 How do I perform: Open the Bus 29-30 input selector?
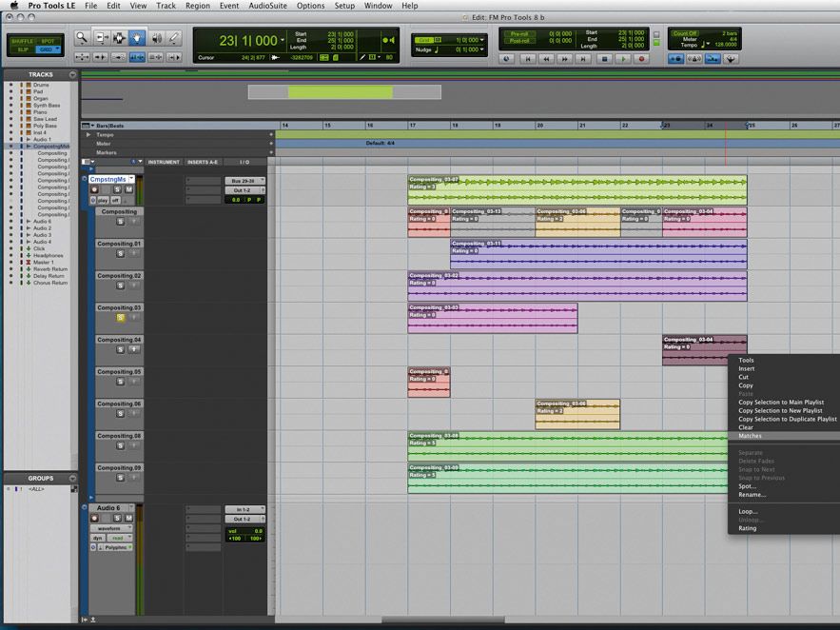[x=244, y=181]
